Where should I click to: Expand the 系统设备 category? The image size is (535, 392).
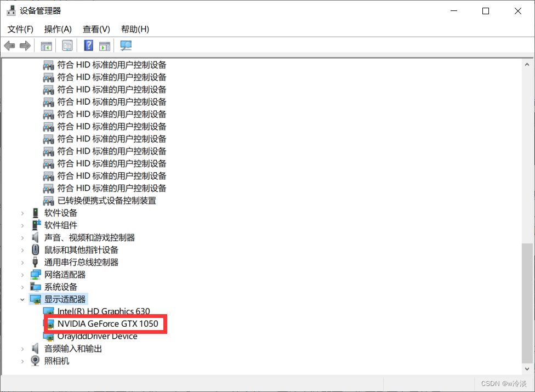tap(22, 287)
